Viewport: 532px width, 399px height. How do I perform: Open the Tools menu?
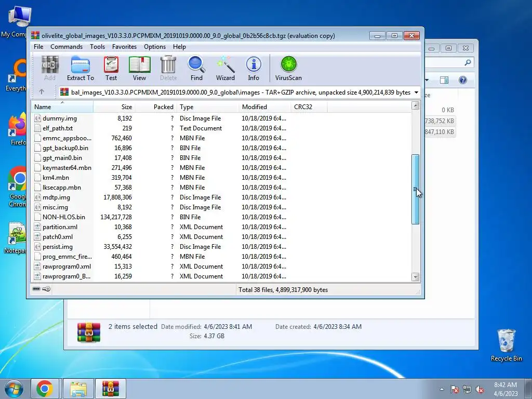[x=97, y=46]
